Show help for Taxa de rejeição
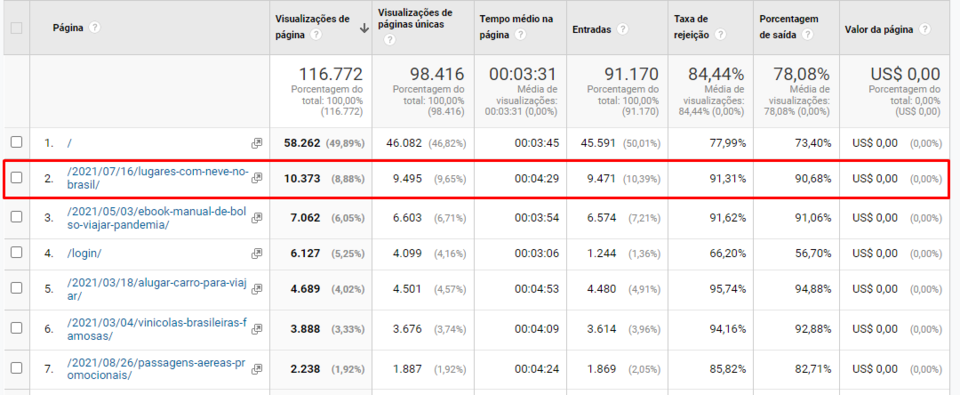The height and width of the screenshot is (395, 960). pyautogui.click(x=721, y=35)
